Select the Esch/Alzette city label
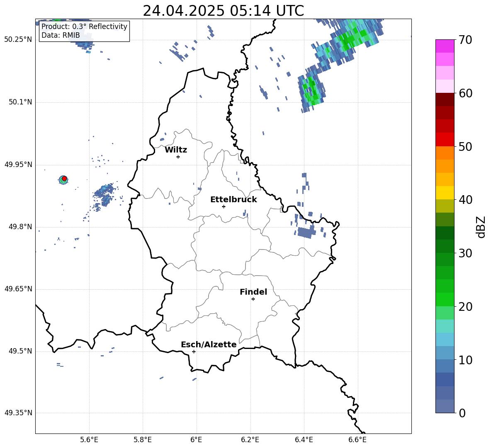The width and height of the screenshot is (491, 448). click(x=209, y=344)
